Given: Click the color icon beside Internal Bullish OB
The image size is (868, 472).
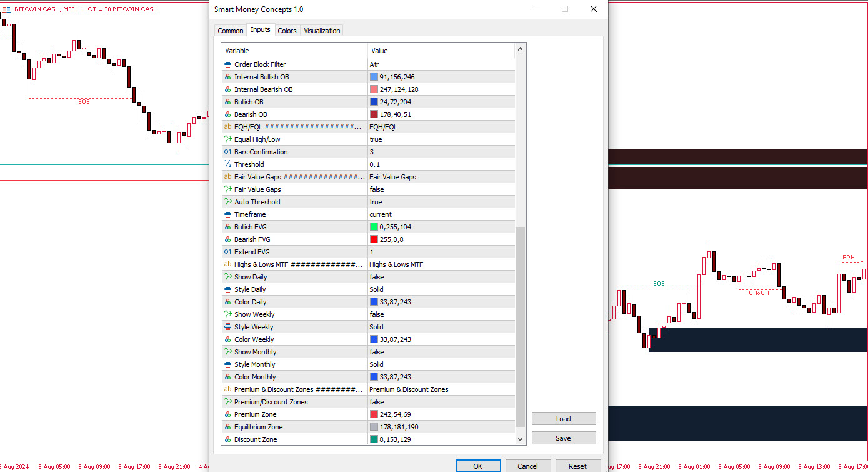Looking at the screenshot, I should pos(227,77).
